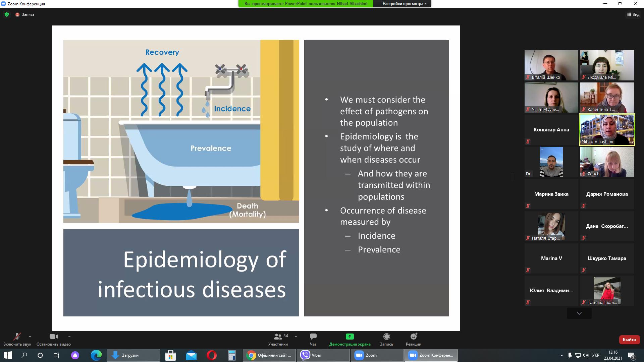644x362 pixels.
Task: Open Windows search icon in taskbar
Action: (x=24, y=355)
